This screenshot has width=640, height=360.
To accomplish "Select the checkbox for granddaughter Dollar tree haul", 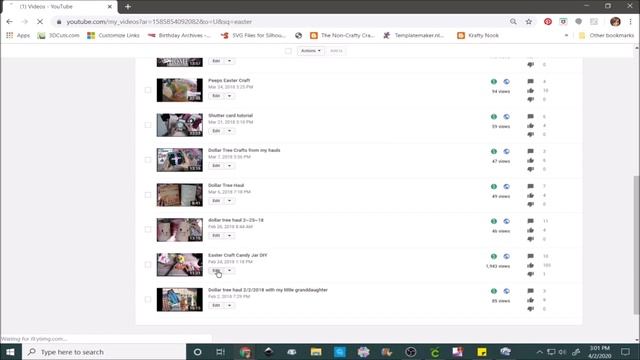I will (x=148, y=300).
